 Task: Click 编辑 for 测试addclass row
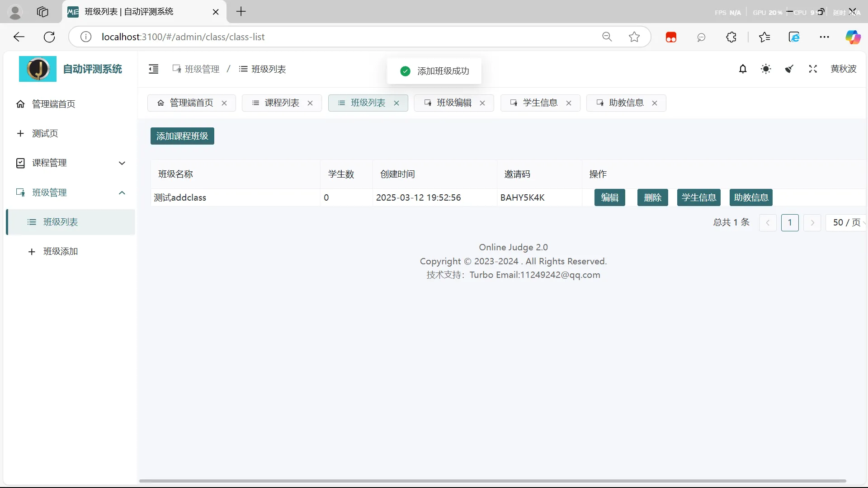tap(609, 197)
